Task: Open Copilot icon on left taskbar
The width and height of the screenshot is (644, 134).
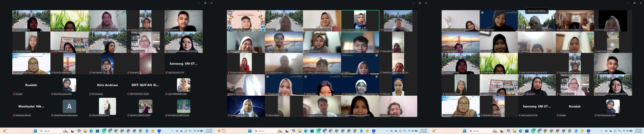Action: [x=79, y=131]
